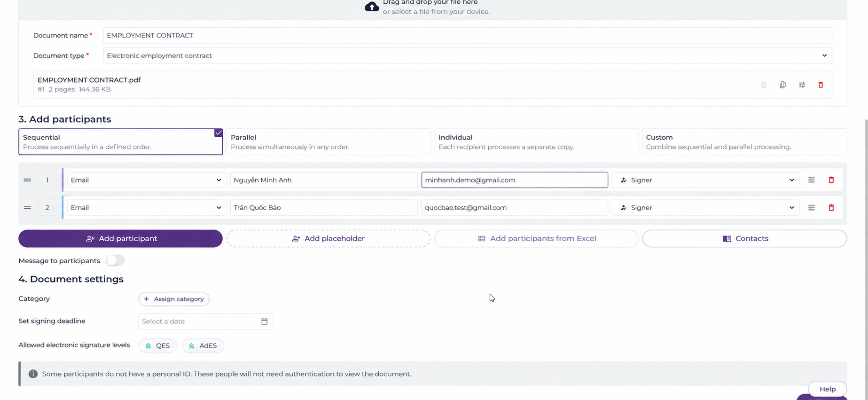868x400 pixels.
Task: Delete the EMPLOYMENT CONTRACT.pdf file
Action: click(x=821, y=85)
